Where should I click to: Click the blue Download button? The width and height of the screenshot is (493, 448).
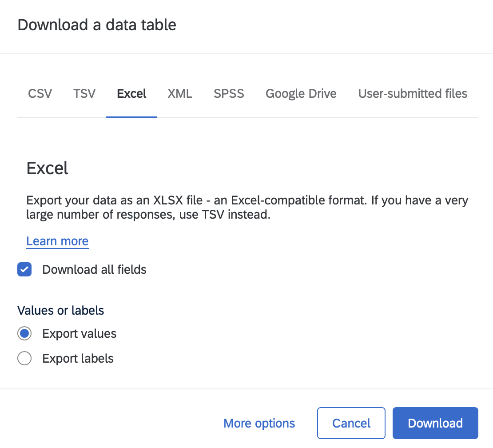435,423
